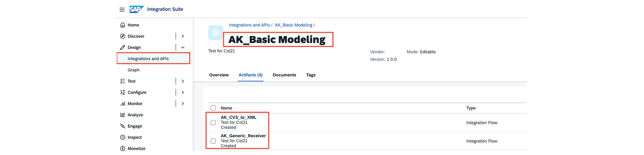Click the Engage icon
The image size is (644, 155).
pos(122,126)
